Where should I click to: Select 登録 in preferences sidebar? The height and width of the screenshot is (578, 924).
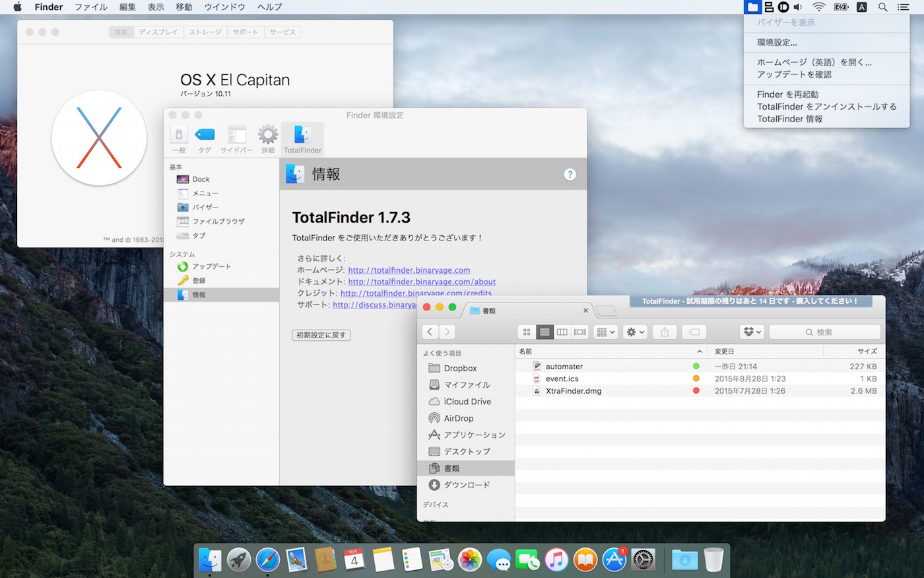click(221, 281)
